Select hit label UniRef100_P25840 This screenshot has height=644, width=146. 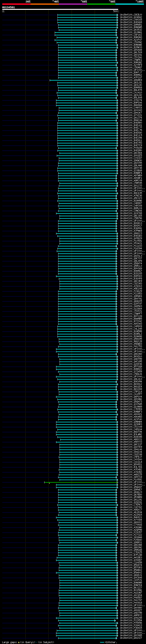click(x=131, y=540)
